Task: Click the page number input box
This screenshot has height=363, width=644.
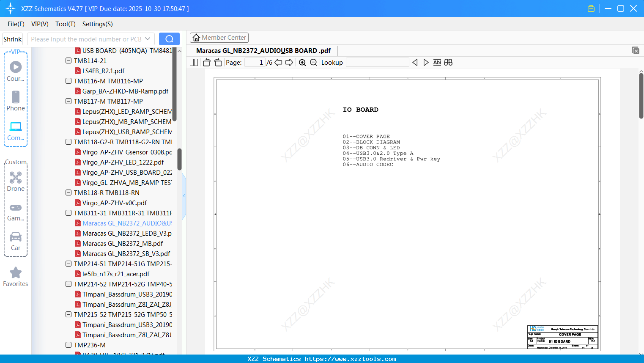Action: coord(255,62)
